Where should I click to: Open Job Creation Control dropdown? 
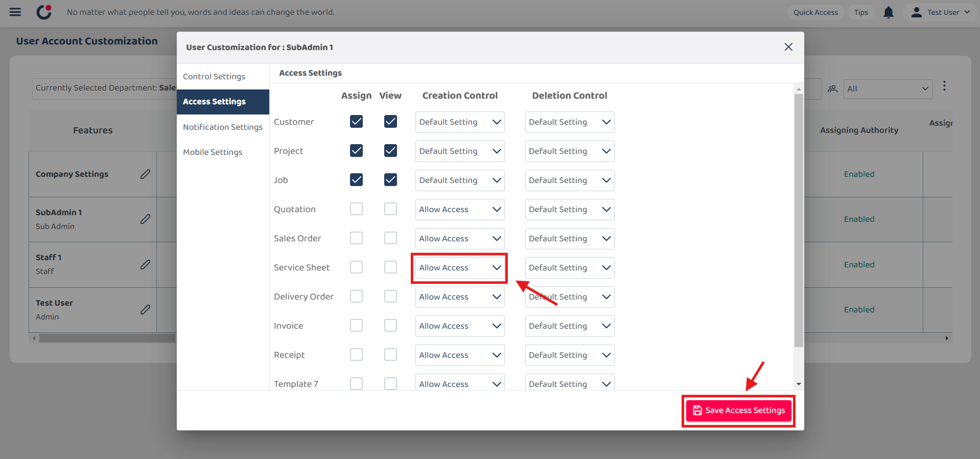coord(460,180)
